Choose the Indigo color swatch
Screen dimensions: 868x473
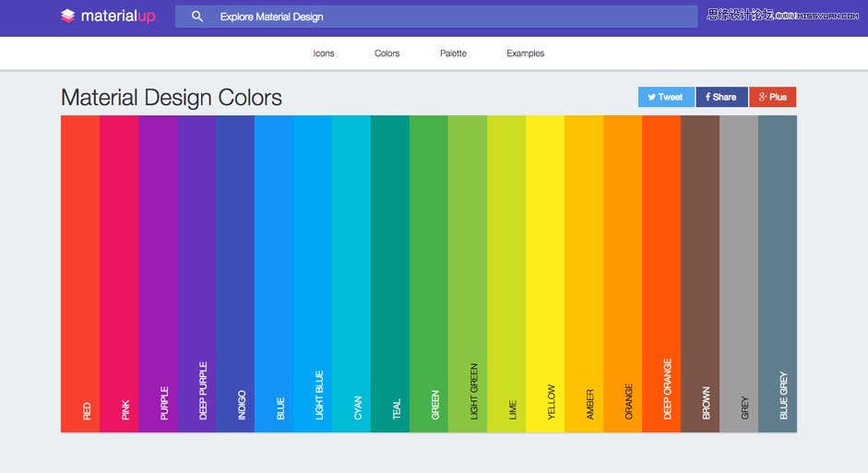pyautogui.click(x=235, y=274)
